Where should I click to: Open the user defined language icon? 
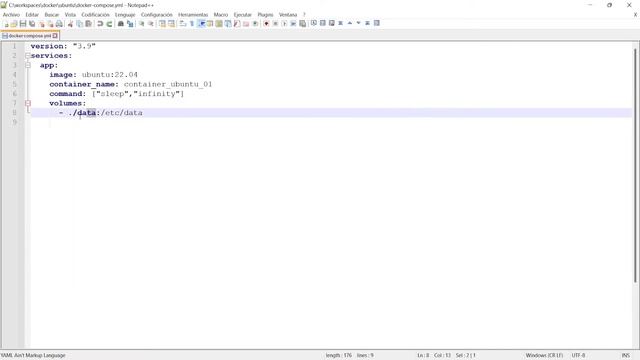pos(210,24)
